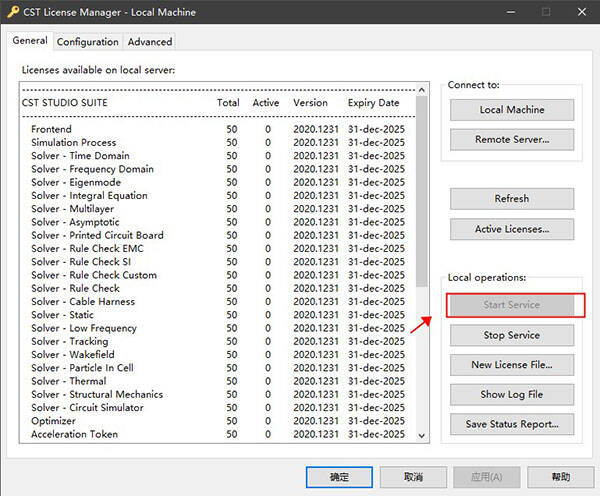
Task: Click Save Status Report button
Action: click(512, 424)
